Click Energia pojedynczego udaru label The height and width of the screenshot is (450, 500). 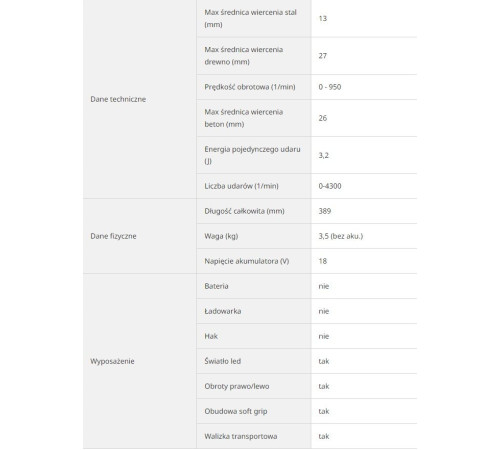(x=252, y=155)
